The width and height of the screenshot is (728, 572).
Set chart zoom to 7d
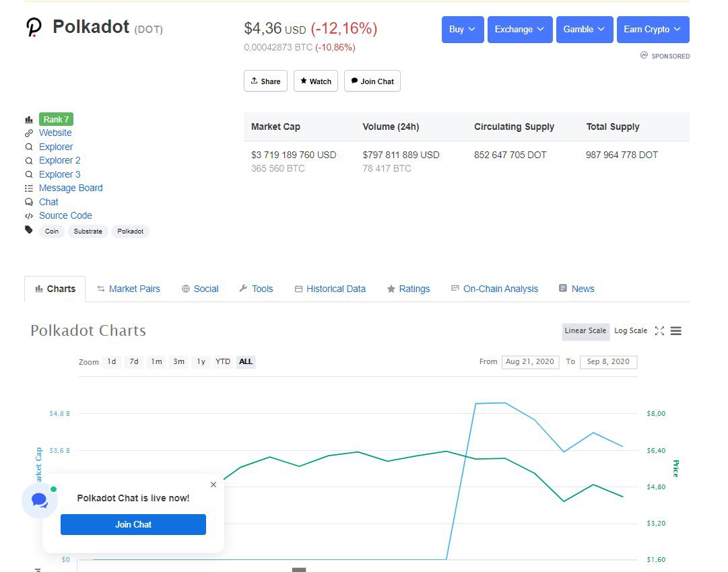(x=134, y=361)
